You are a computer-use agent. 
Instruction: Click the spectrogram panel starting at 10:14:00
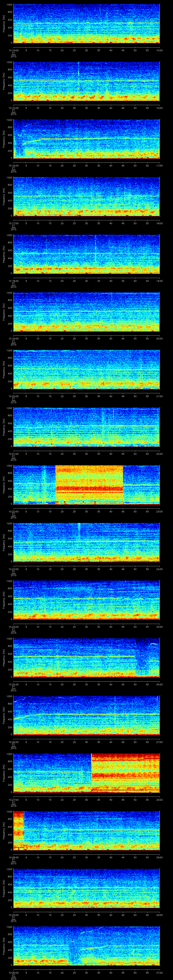click(x=87, y=24)
